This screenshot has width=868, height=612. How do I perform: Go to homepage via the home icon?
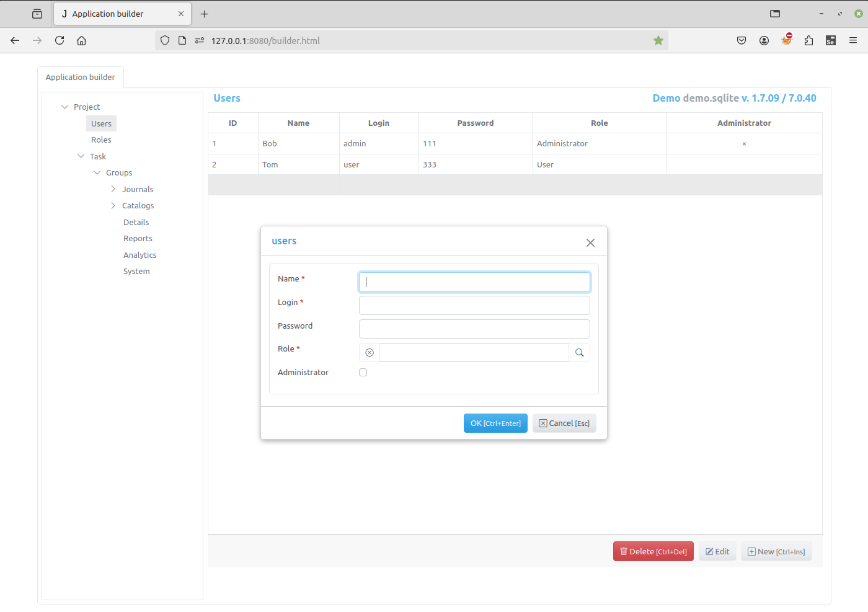pos(81,40)
